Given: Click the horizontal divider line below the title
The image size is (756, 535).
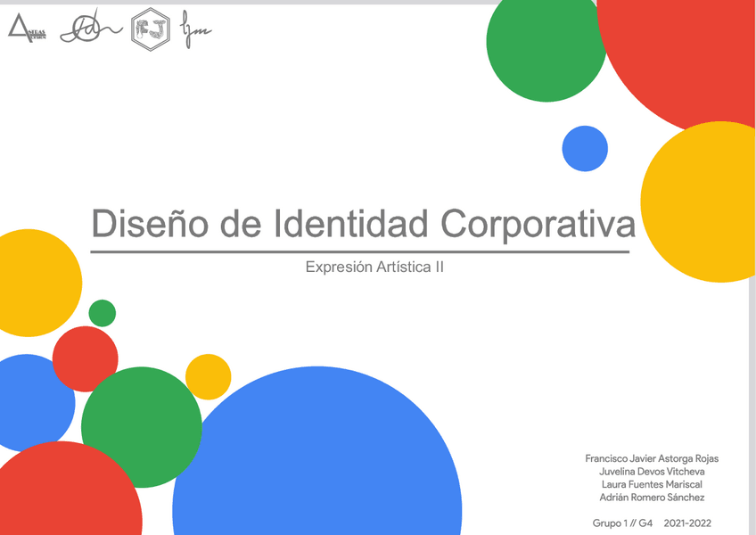Looking at the screenshot, I should [361, 252].
